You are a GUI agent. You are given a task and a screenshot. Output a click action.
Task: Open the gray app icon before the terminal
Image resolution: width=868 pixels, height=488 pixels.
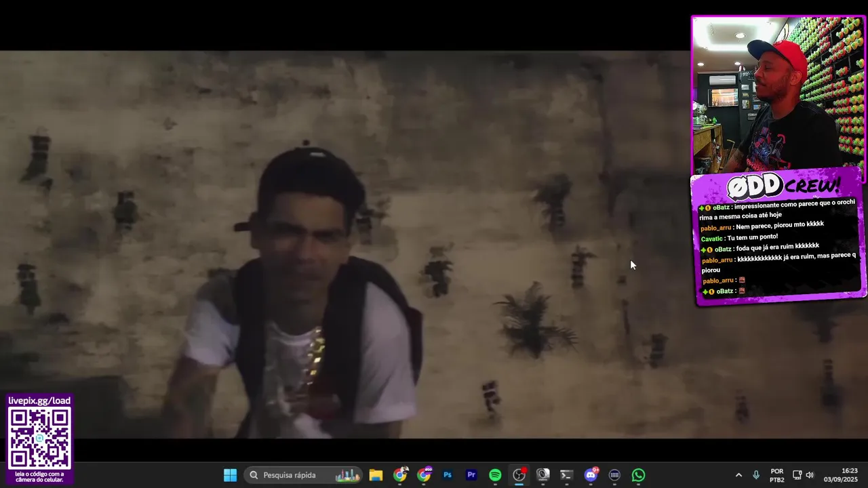point(542,475)
